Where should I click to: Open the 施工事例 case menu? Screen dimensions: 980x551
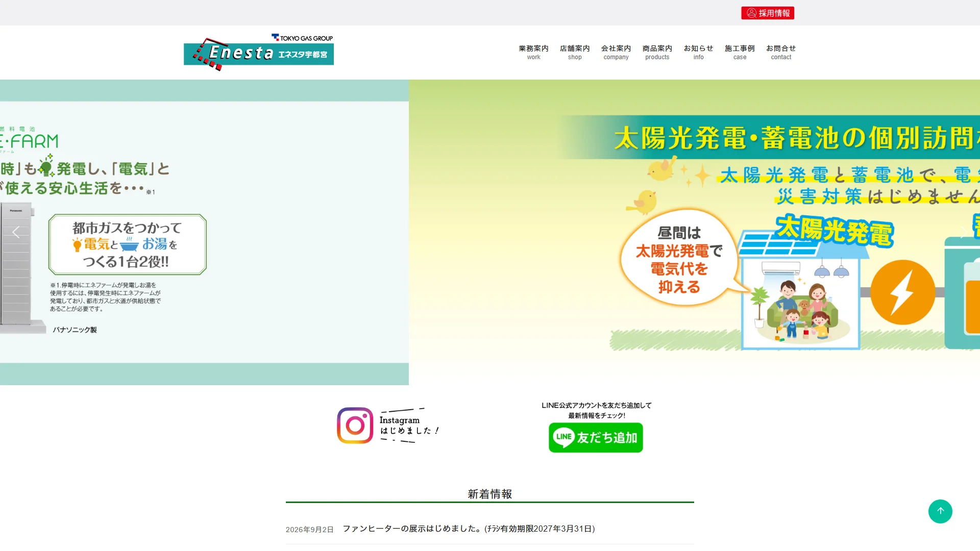740,52
